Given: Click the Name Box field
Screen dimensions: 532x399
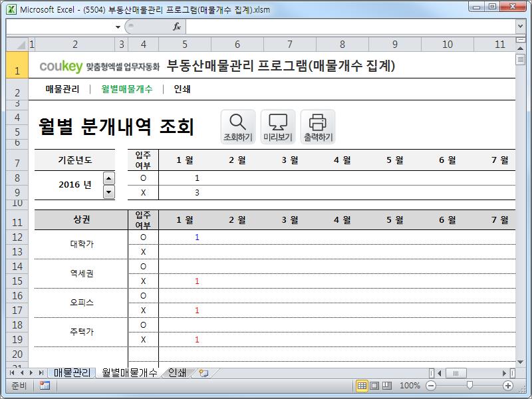Looking at the screenshot, I should click(x=61, y=27).
